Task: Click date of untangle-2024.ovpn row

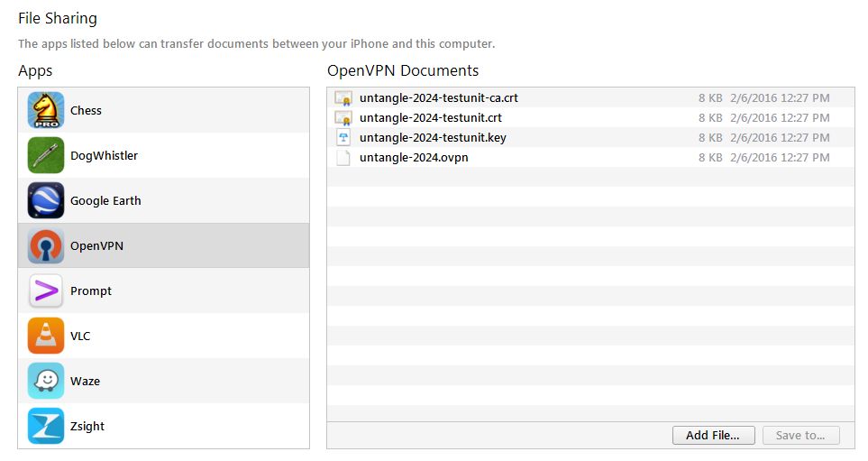Action: coord(780,158)
